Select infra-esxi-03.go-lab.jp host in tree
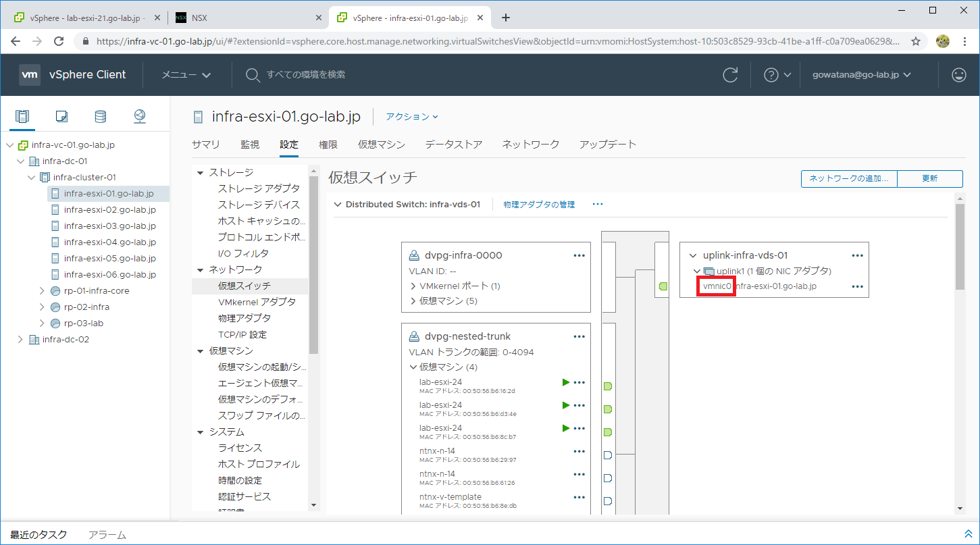 (x=110, y=226)
